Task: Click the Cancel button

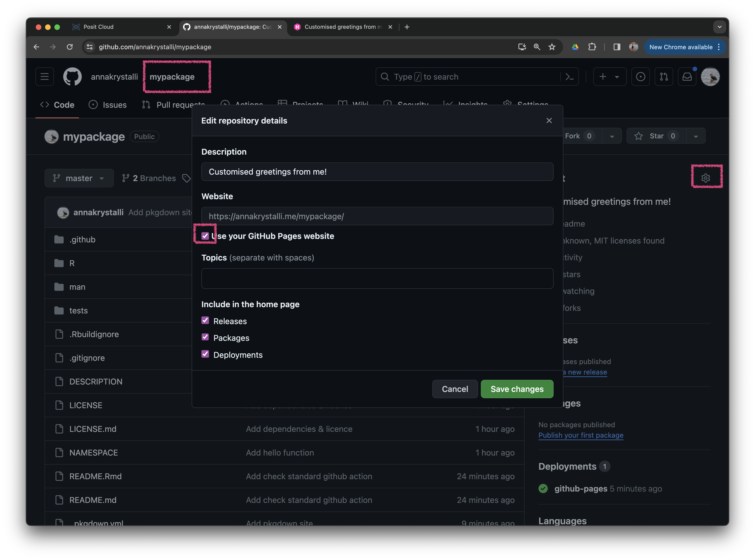Action: pyautogui.click(x=454, y=389)
